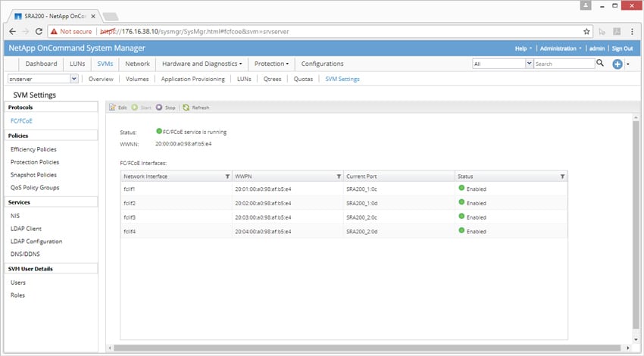Go to the Network tab
The height and width of the screenshot is (356, 644).
[137, 64]
